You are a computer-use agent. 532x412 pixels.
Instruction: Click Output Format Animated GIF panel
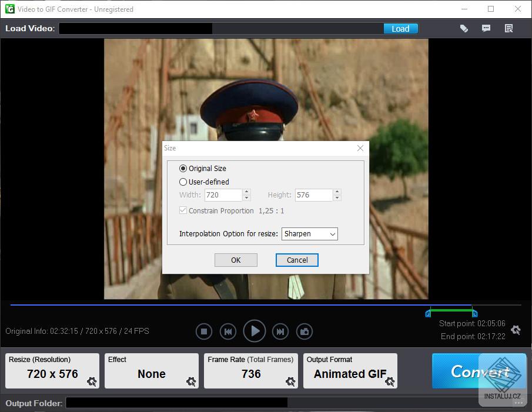350,371
